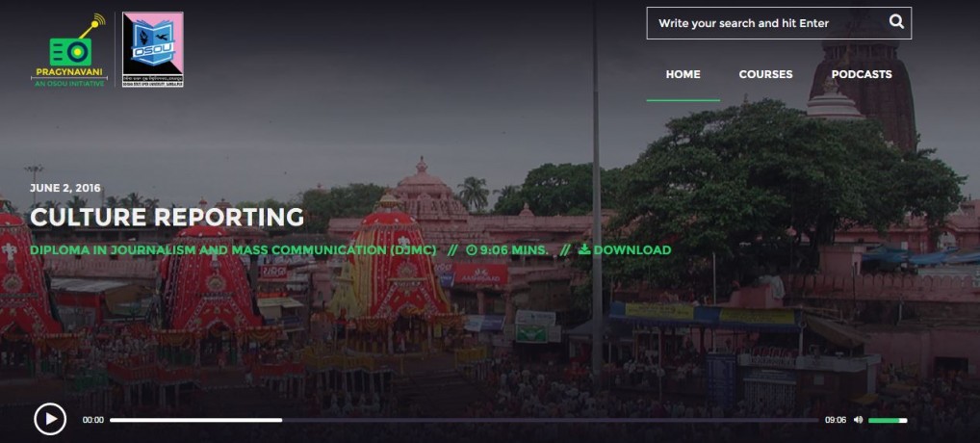The height and width of the screenshot is (443, 980).
Task: Open the Culture Reporting title
Action: [167, 218]
